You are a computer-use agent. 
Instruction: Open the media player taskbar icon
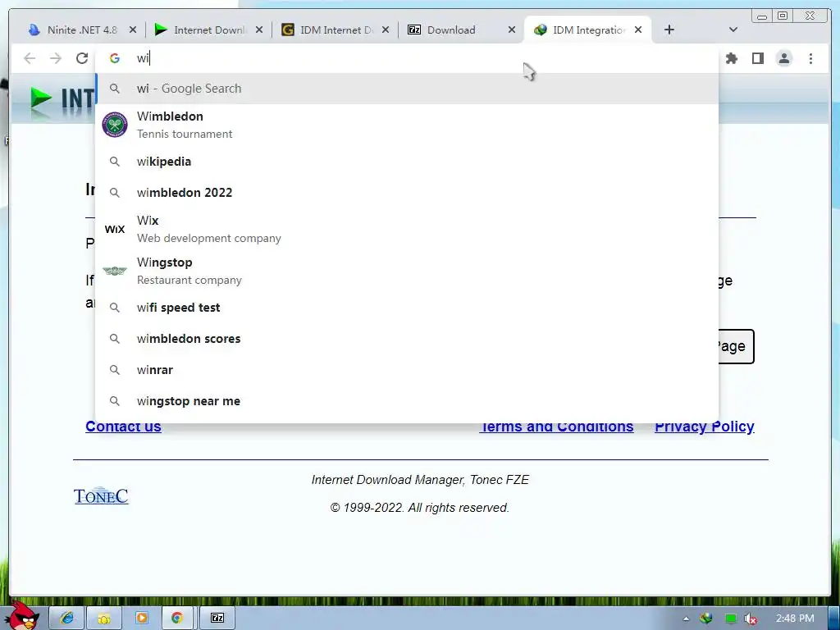pos(141,618)
